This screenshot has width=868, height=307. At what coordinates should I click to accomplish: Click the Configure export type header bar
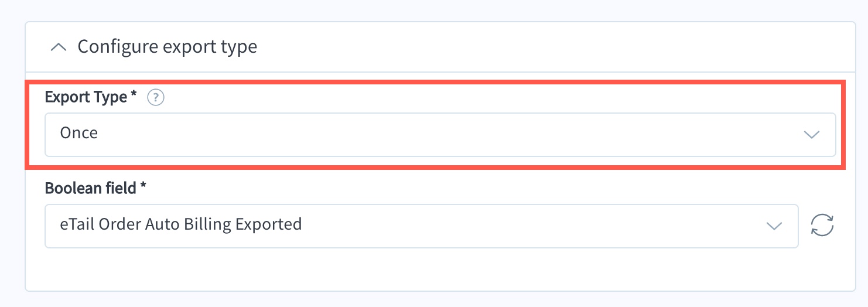pos(440,47)
